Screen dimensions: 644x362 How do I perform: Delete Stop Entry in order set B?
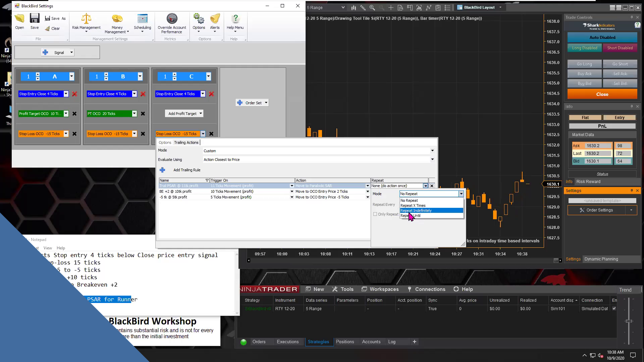tap(143, 94)
